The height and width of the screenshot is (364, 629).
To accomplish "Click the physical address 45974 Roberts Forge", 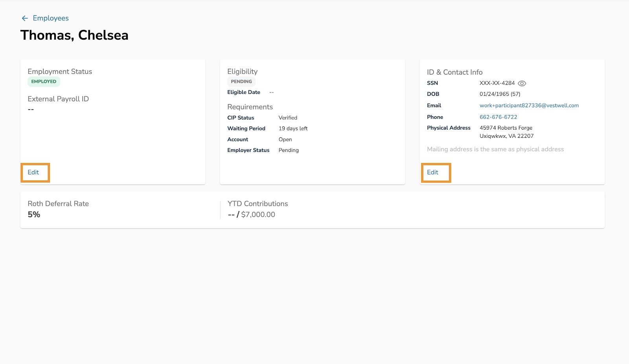I will [506, 128].
